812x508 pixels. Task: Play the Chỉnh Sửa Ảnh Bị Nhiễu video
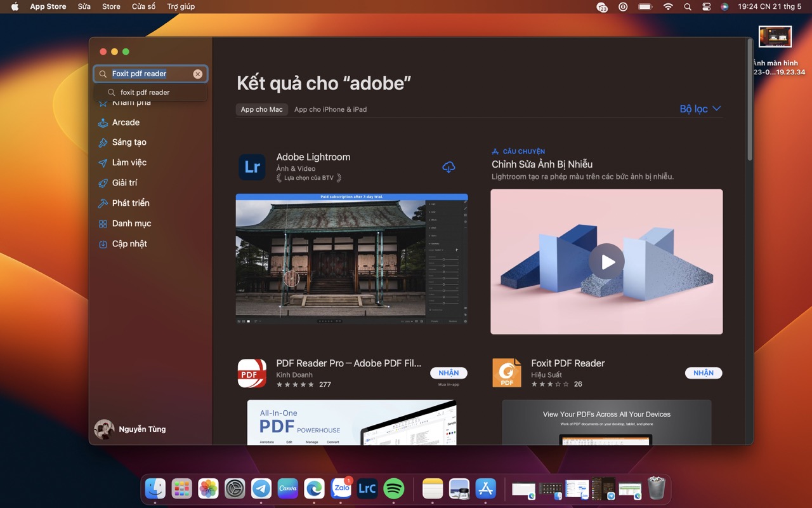[x=606, y=262]
